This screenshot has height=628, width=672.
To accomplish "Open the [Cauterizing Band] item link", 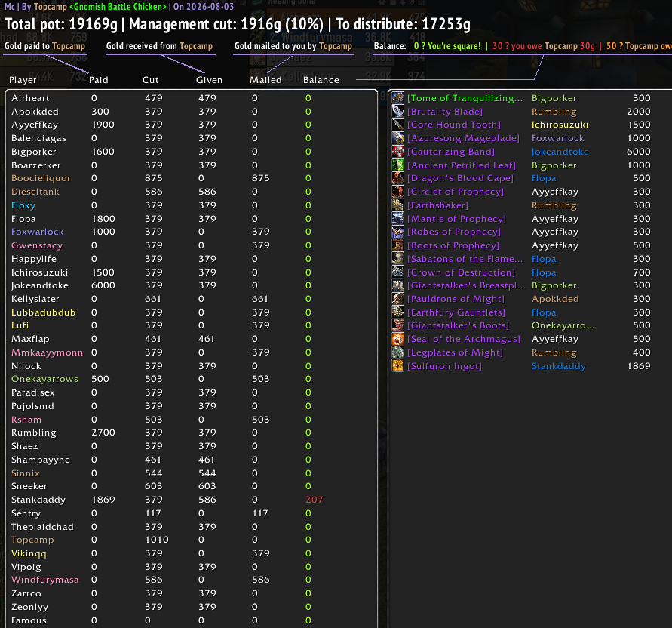I will click(451, 152).
